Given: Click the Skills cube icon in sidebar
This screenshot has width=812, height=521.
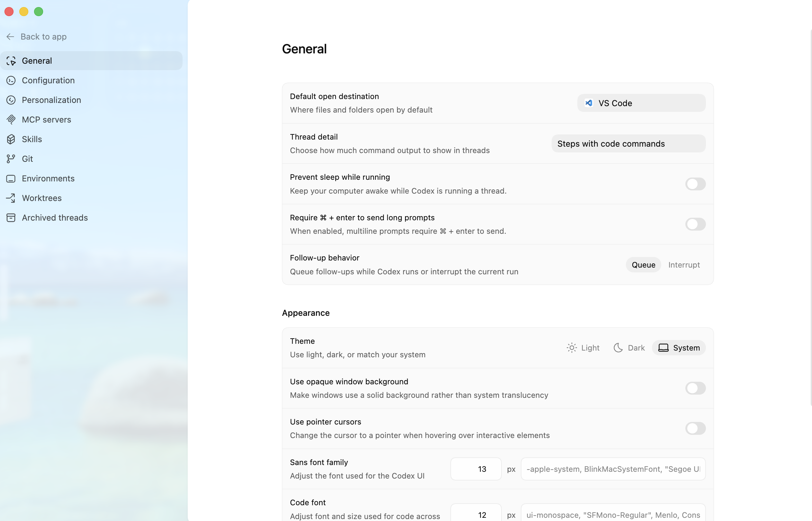Looking at the screenshot, I should (11, 139).
